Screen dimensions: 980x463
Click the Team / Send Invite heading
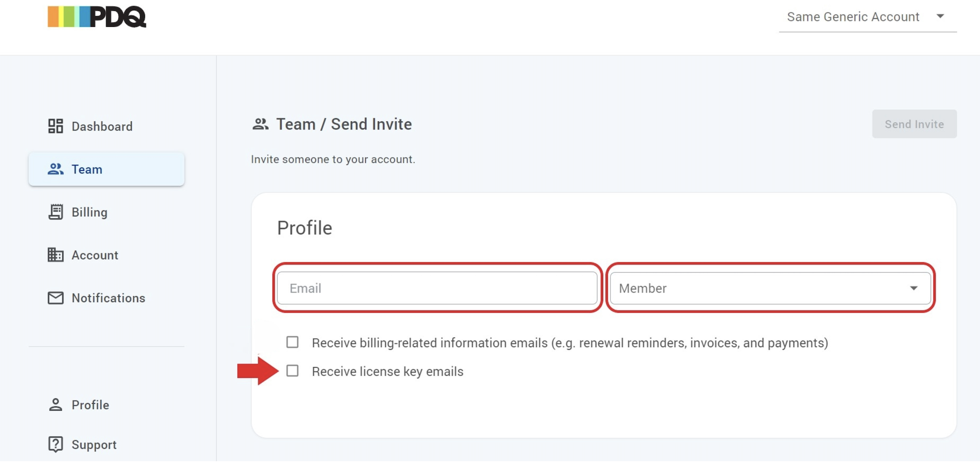point(344,124)
